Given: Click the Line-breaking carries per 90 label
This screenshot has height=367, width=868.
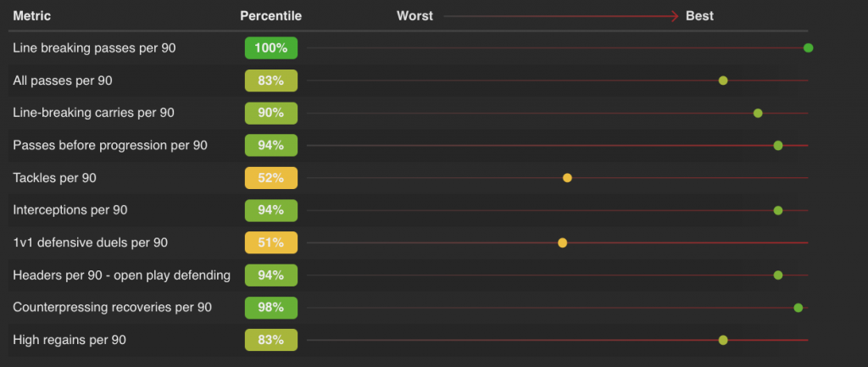Looking at the screenshot, I should coord(94,113).
